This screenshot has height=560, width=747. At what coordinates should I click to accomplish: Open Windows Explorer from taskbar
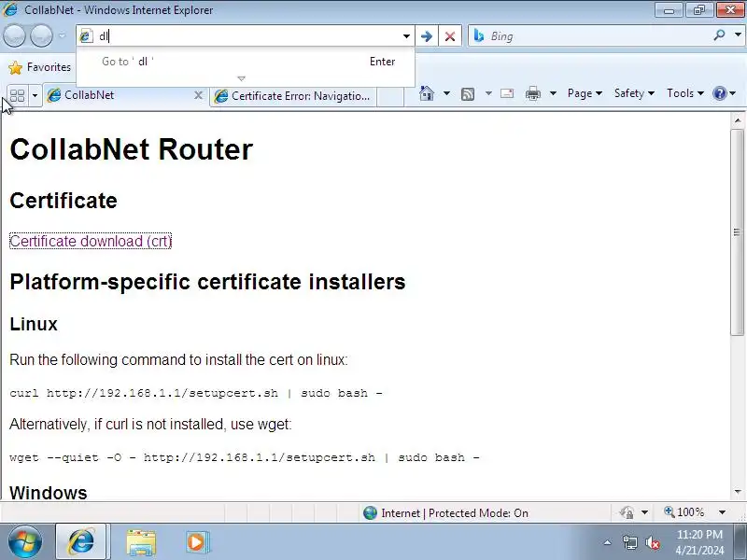tap(141, 542)
